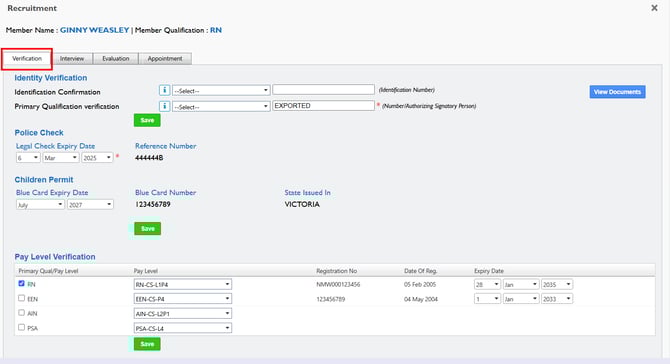Check the AIN qualification checkbox
Image resolution: width=670 pixels, height=364 pixels.
(x=21, y=312)
